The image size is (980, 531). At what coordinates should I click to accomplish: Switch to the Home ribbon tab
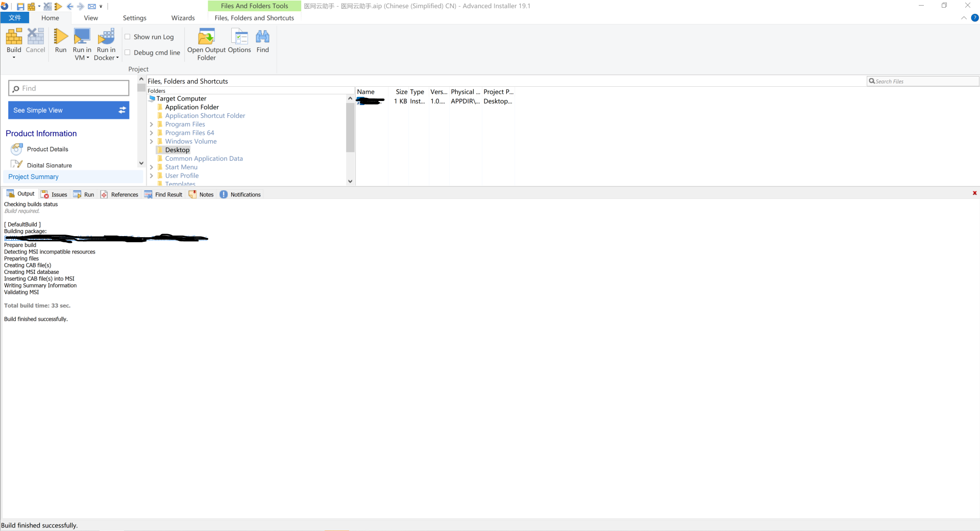(50, 18)
